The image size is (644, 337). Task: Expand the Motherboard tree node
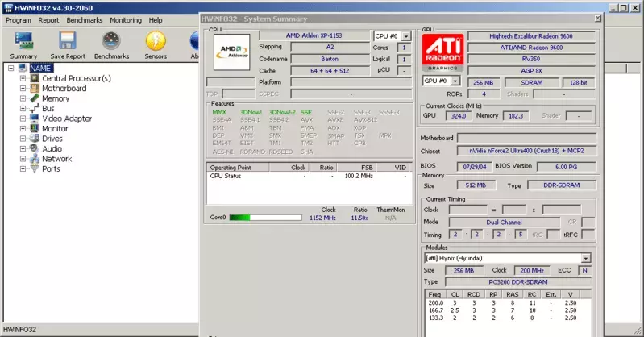point(23,89)
